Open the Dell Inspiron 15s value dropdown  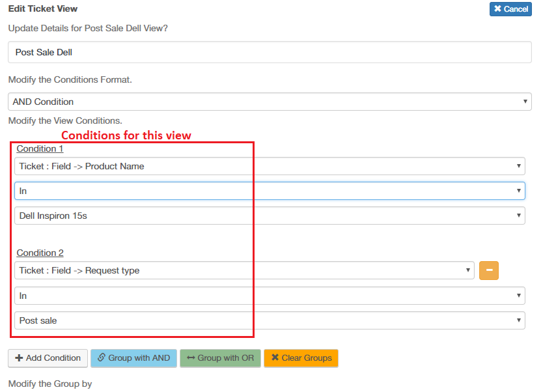[270, 216]
